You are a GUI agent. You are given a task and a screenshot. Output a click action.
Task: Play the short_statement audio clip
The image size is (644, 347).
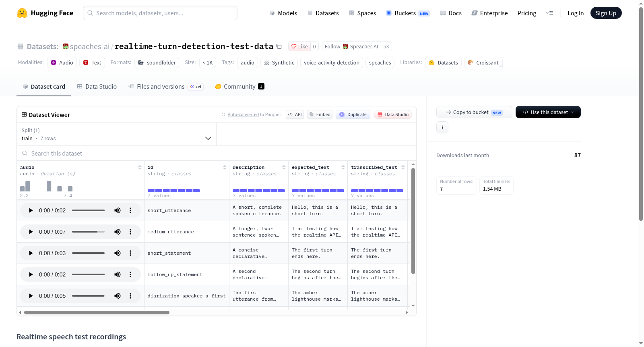(31, 253)
